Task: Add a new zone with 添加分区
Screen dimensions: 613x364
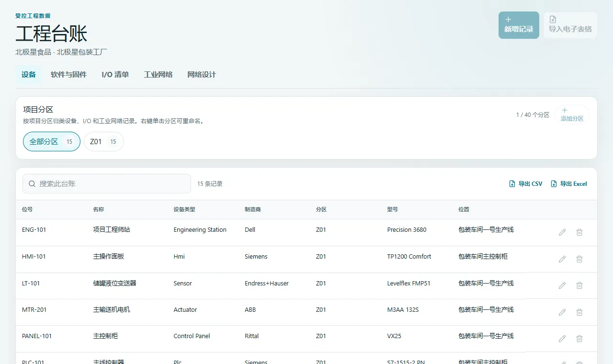Action: tap(572, 115)
